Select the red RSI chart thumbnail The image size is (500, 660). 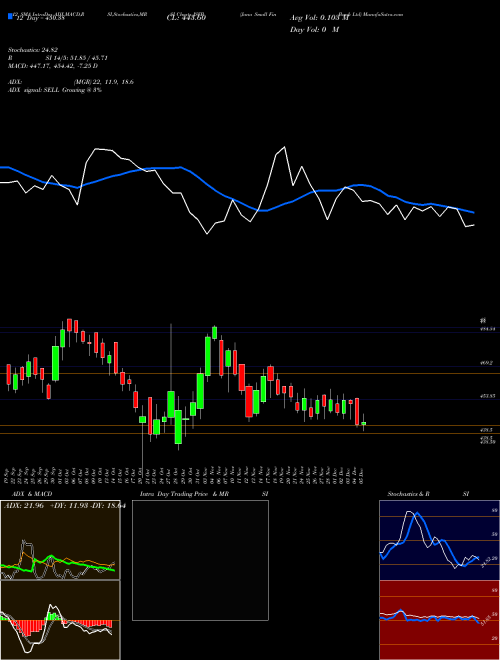point(439,620)
